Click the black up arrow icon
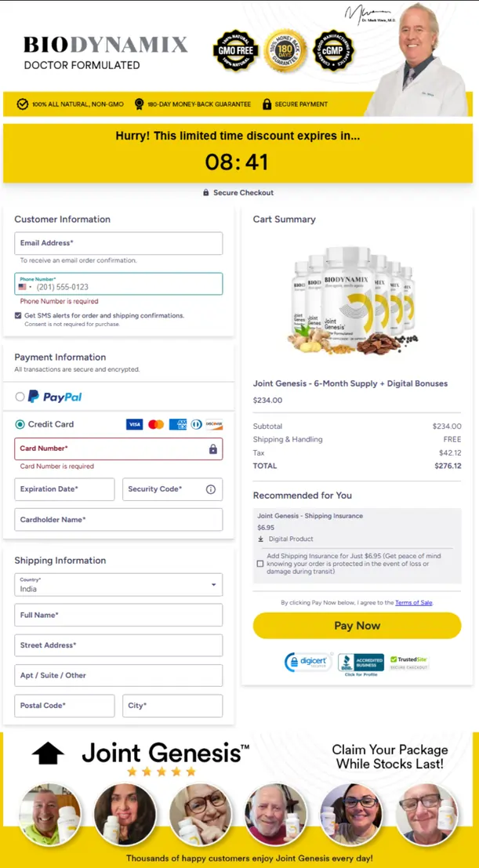The width and height of the screenshot is (479, 868). coord(48,754)
